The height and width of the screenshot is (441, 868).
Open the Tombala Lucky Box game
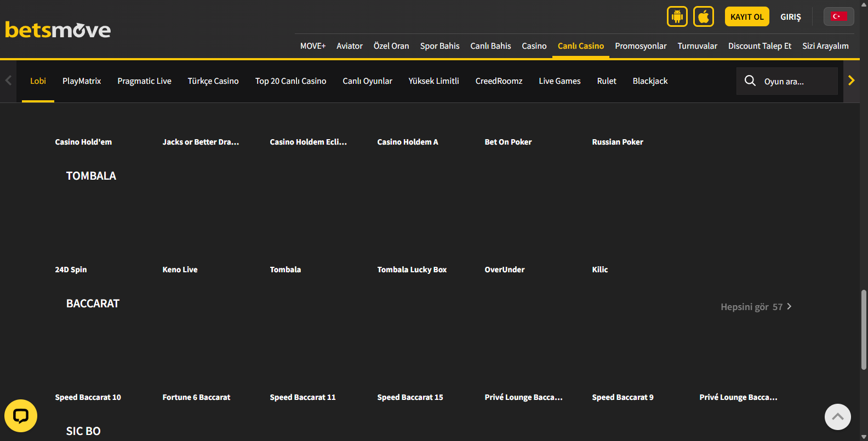coord(412,270)
